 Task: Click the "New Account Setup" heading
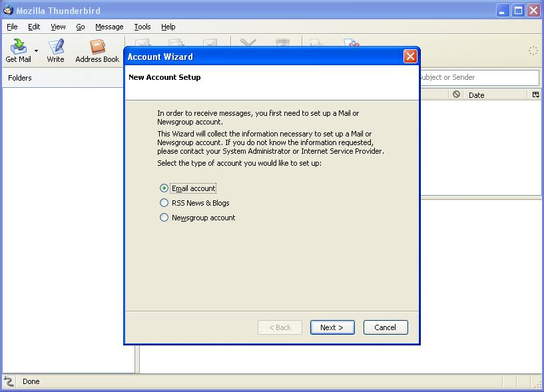tap(164, 77)
